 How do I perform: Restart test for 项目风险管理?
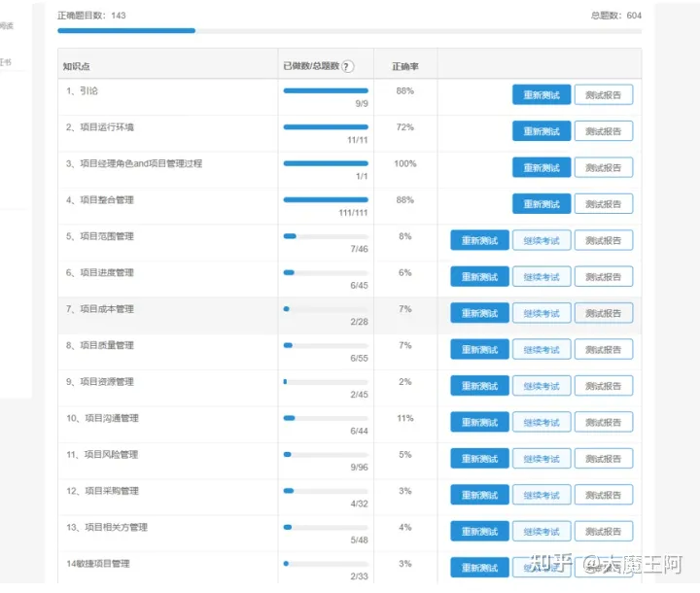pyautogui.click(x=479, y=459)
